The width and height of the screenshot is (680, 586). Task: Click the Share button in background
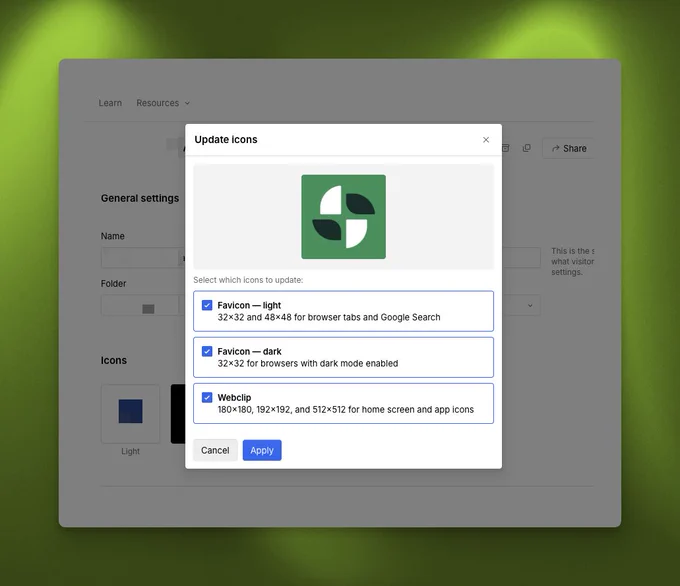click(569, 148)
